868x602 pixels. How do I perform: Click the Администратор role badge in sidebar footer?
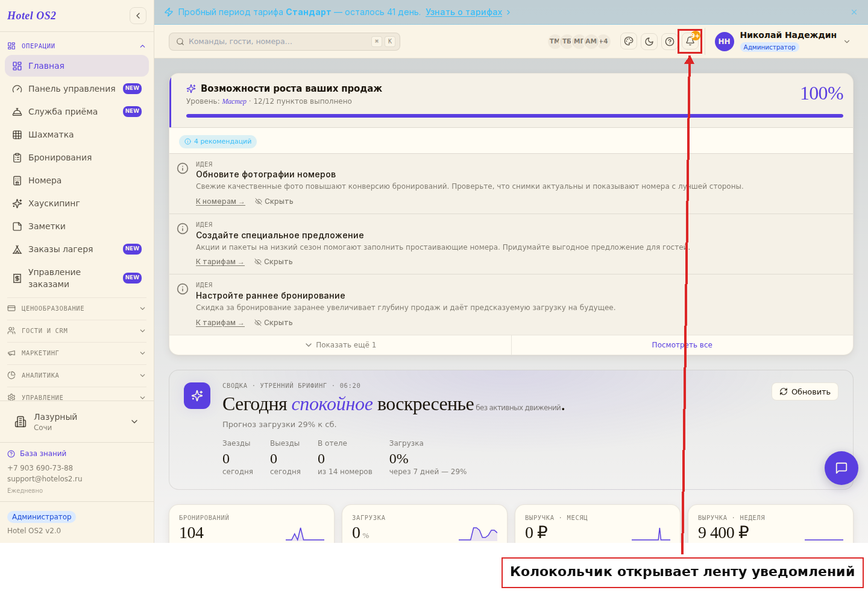click(x=42, y=517)
